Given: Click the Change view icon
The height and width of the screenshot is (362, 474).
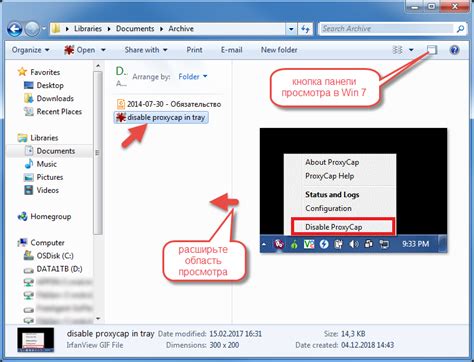Looking at the screenshot, I should point(397,50).
